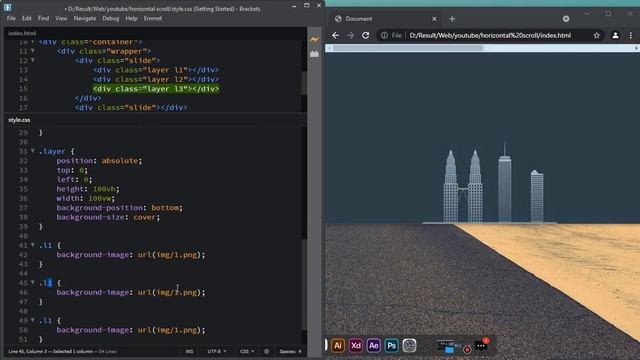The height and width of the screenshot is (360, 640).
Task: Click 'width: 100vw;' on line 36
Action: tap(86, 198)
